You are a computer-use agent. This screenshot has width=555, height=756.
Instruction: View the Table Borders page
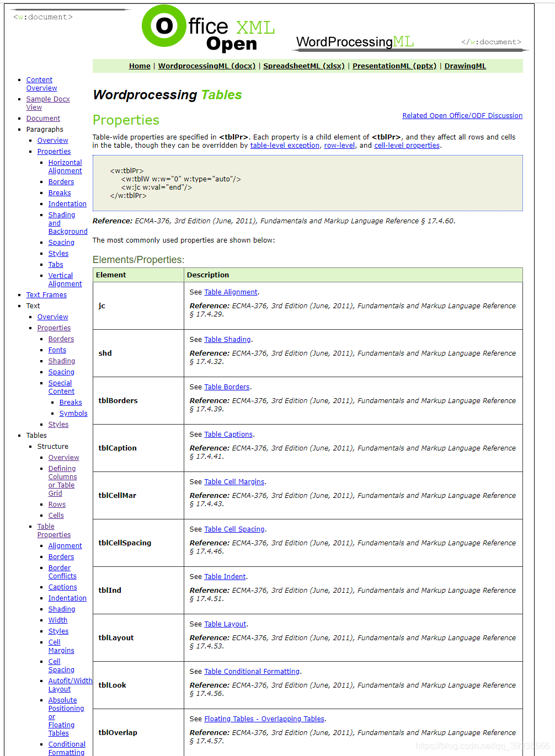pyautogui.click(x=227, y=387)
